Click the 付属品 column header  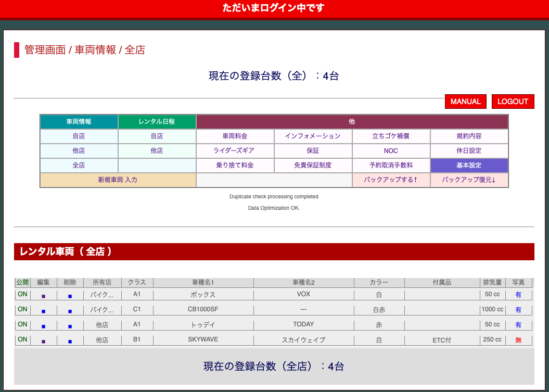tap(442, 282)
